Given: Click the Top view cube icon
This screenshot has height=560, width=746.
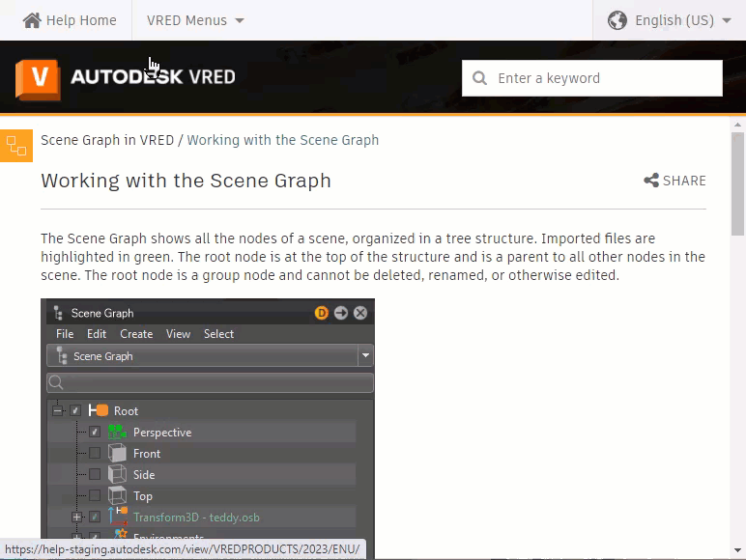Looking at the screenshot, I should pyautogui.click(x=117, y=495).
